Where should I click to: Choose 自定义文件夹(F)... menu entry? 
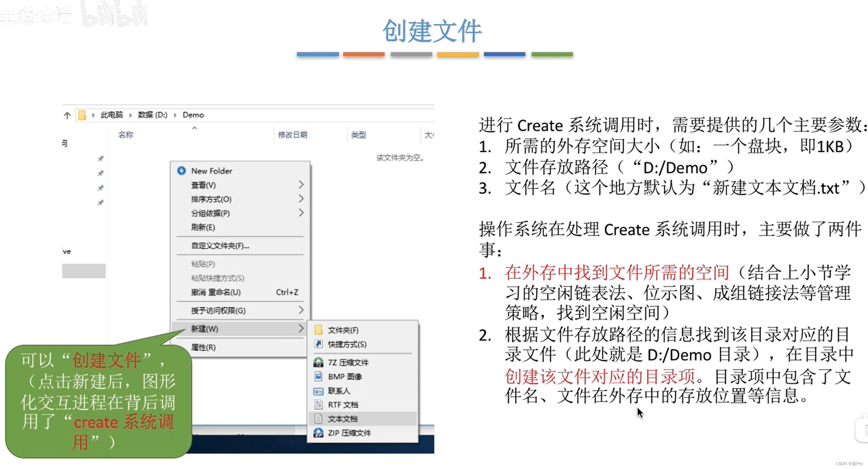240,246
